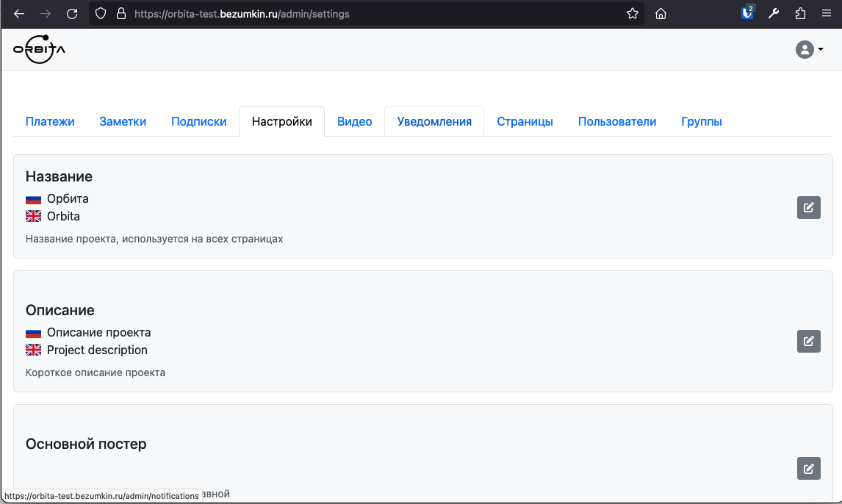Switch to the Платежи tab
The height and width of the screenshot is (504, 842).
pyautogui.click(x=50, y=122)
